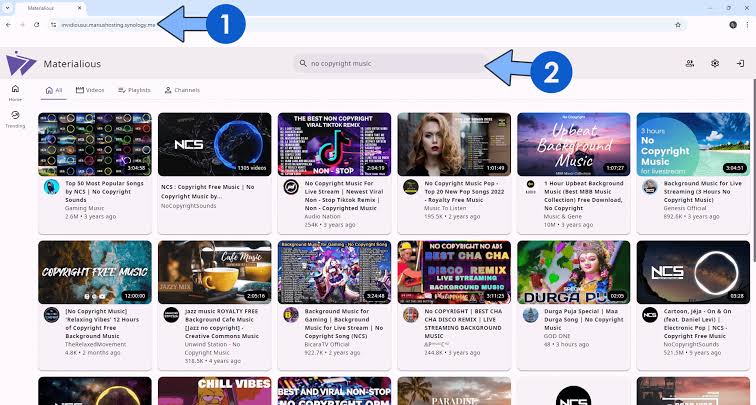Click the site information icon in address bar
Screen dimensions: 756x405
point(54,25)
